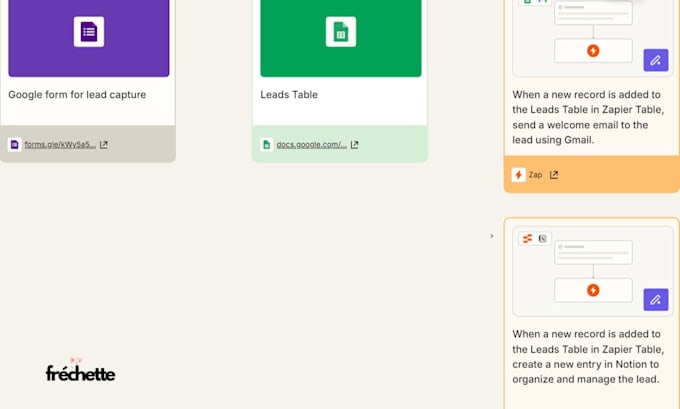This screenshot has width=680, height=409.
Task: Click the Notion icon on Notion Zap card
Action: click(x=543, y=239)
